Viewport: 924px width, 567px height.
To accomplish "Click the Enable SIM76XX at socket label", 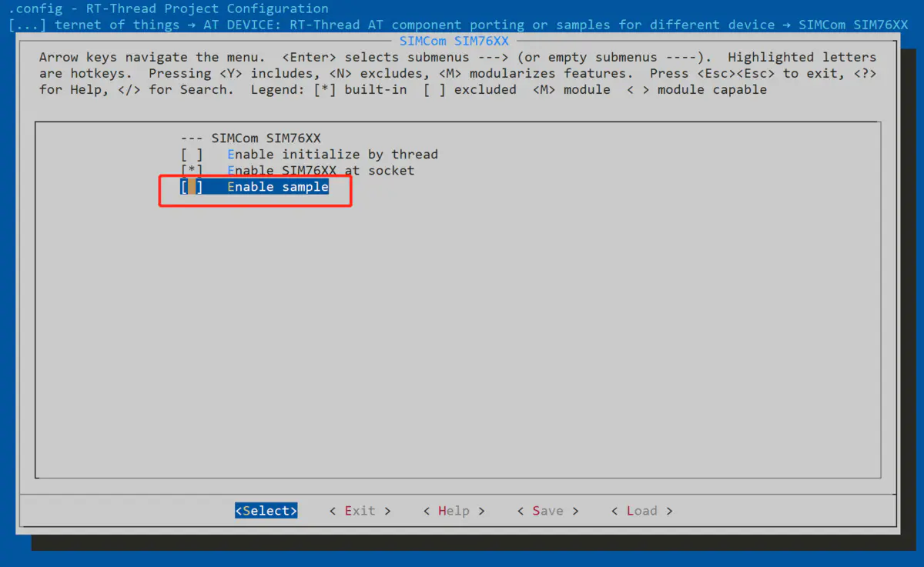I will pos(321,171).
